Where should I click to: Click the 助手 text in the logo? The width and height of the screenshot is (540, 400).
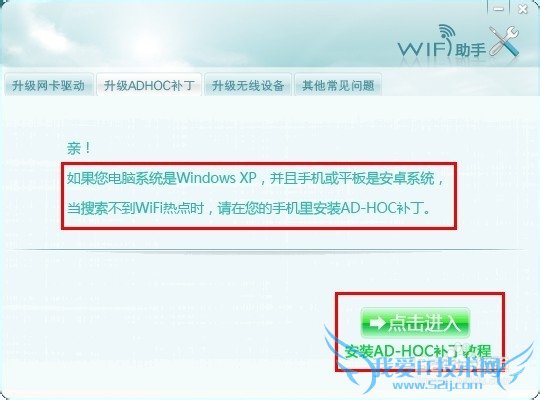click(470, 50)
